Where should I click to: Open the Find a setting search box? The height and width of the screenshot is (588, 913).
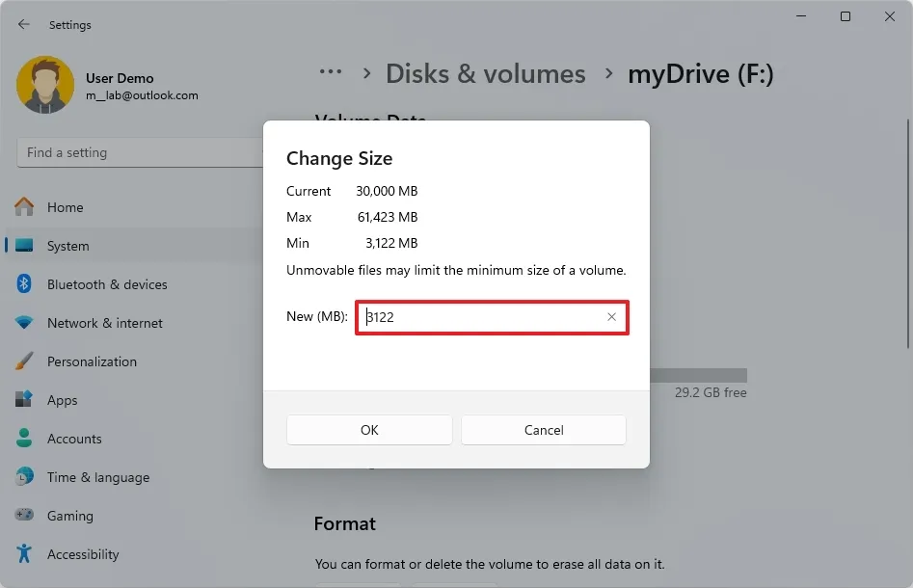[140, 152]
